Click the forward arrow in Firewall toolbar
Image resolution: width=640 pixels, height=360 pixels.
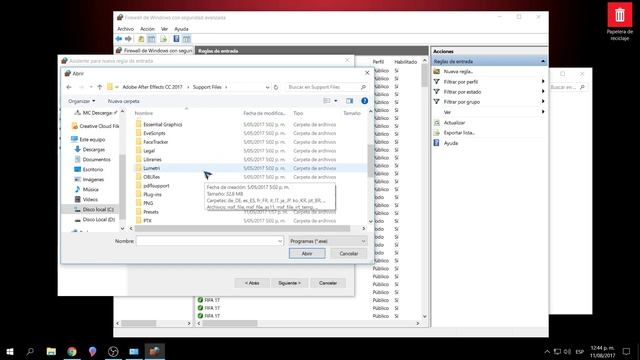pos(128,39)
